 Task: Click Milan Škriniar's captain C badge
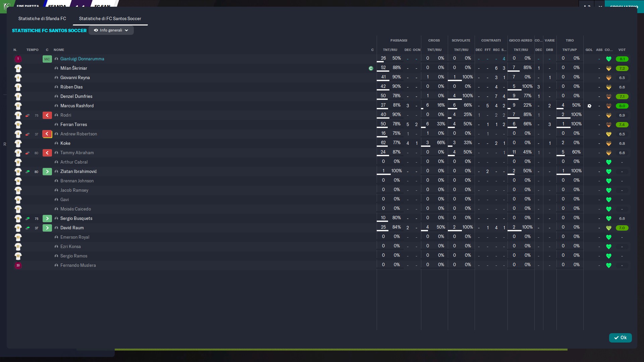(371, 68)
